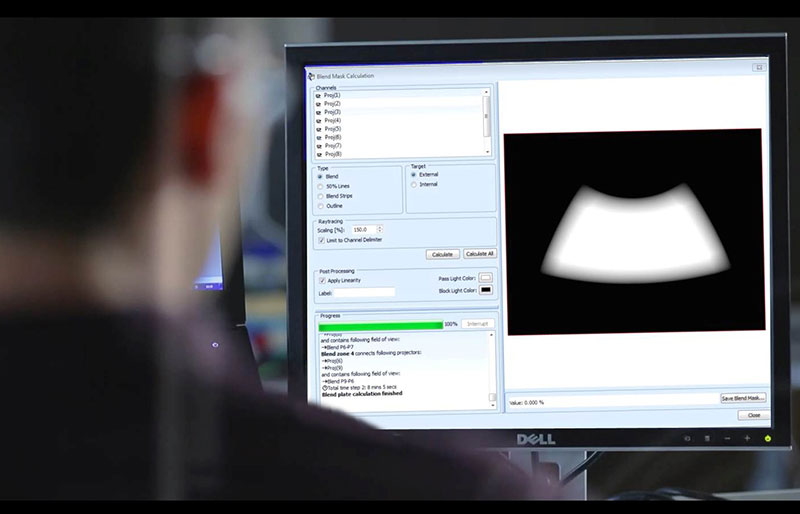Image resolution: width=800 pixels, height=514 pixels.
Task: Click the projector icon beside Proj(3)
Action: (318, 112)
